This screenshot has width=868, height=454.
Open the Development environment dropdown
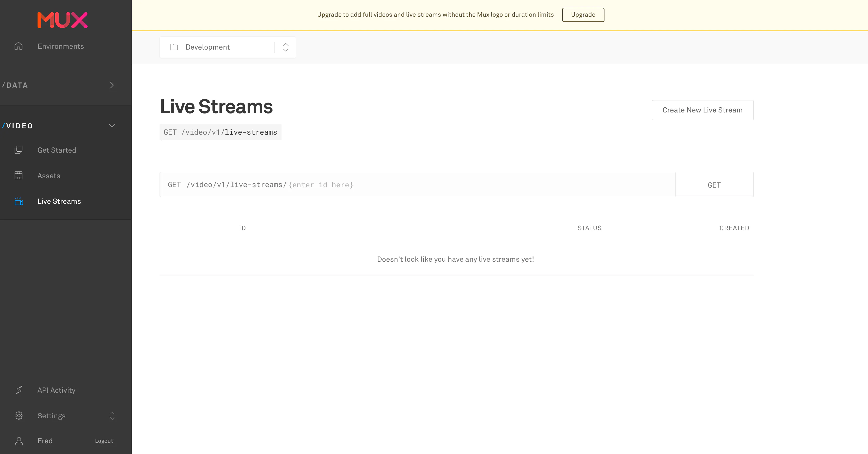click(228, 47)
